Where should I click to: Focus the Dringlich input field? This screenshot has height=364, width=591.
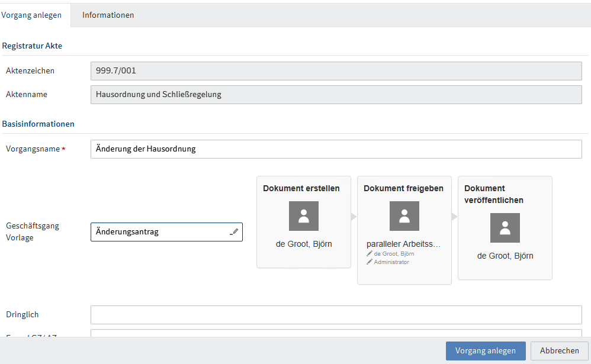[336, 315]
